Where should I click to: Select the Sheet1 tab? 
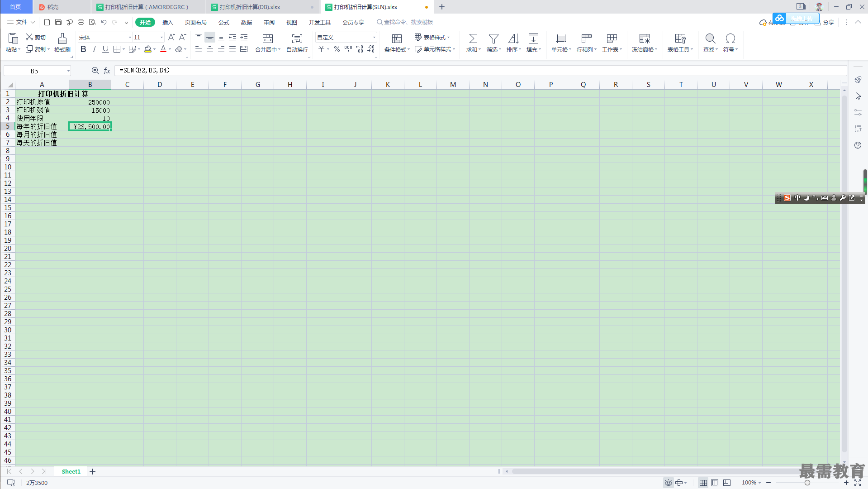71,472
